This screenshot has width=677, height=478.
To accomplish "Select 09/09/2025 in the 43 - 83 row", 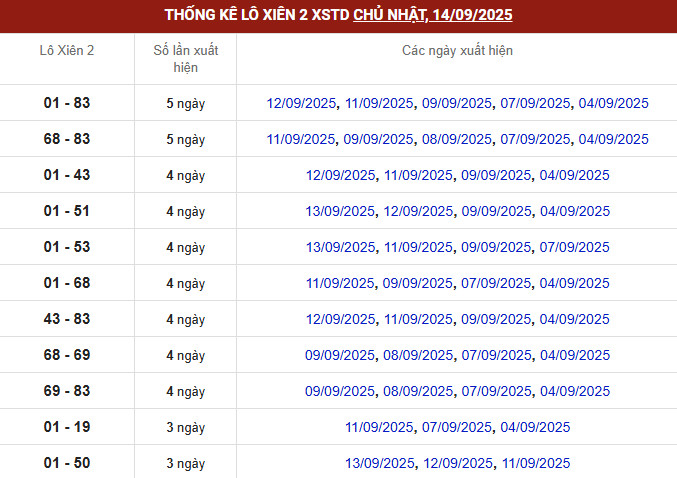I will pos(496,319).
